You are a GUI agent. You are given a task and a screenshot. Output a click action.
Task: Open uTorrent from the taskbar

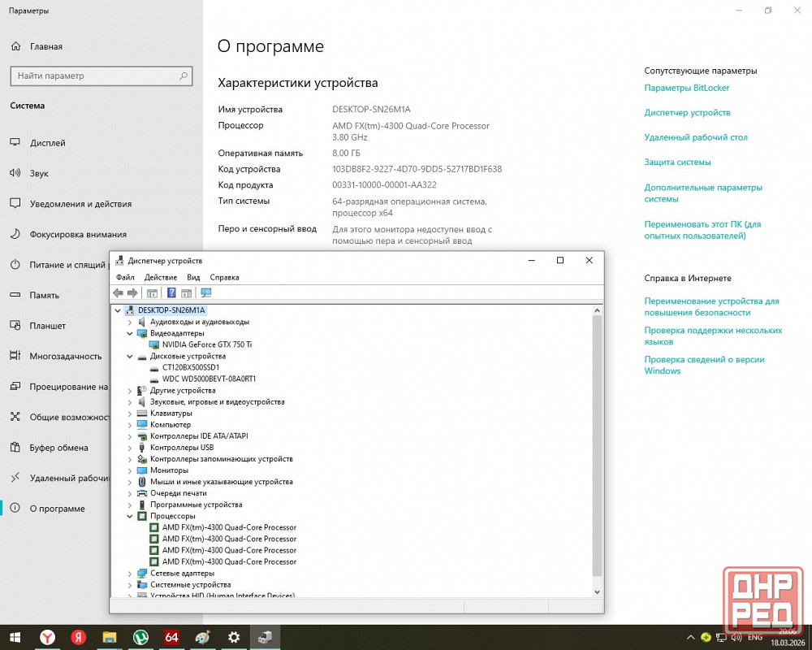(x=140, y=638)
